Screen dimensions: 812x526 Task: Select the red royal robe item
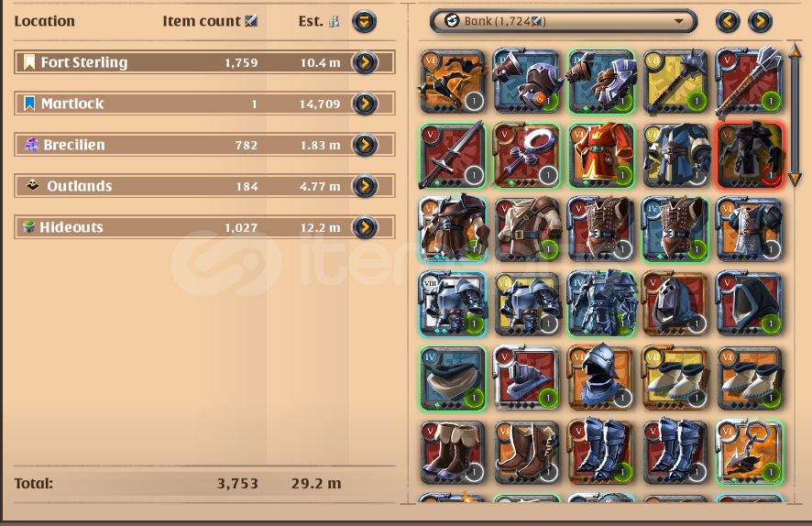600,155
